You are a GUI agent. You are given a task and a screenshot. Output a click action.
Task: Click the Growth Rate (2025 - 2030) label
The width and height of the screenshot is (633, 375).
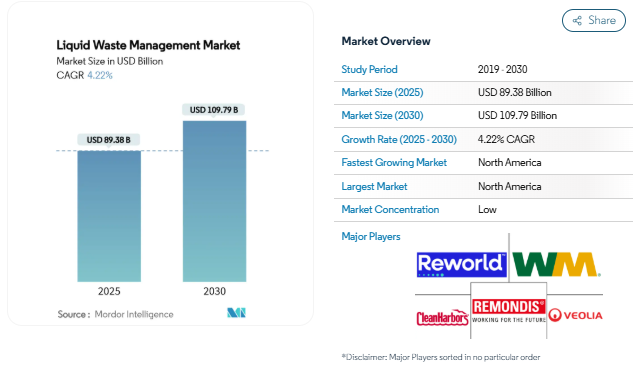point(399,139)
